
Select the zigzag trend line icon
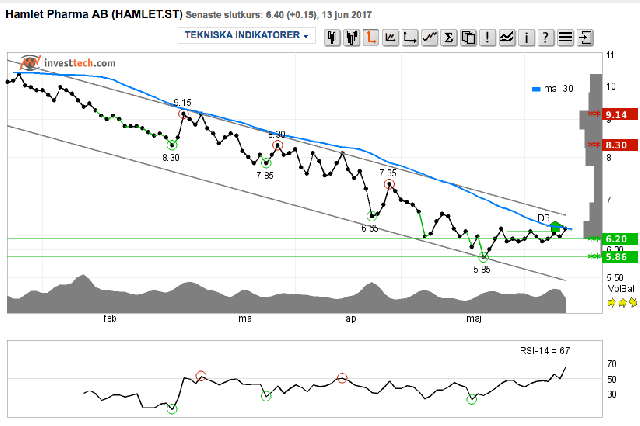point(429,38)
